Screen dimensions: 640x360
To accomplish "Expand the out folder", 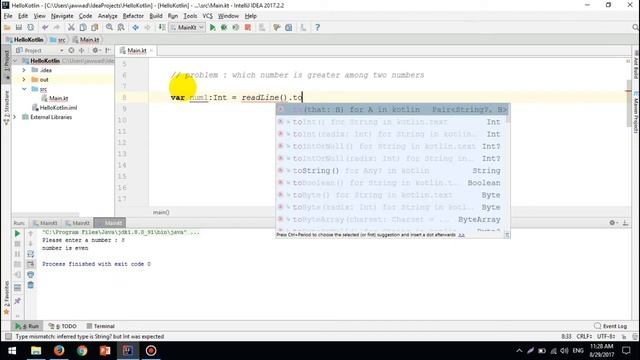I will coord(24,80).
